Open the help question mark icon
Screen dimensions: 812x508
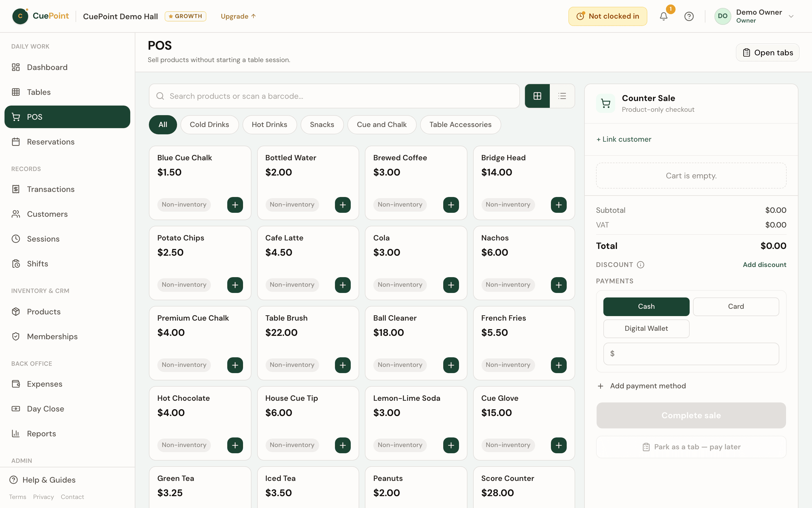tap(689, 16)
